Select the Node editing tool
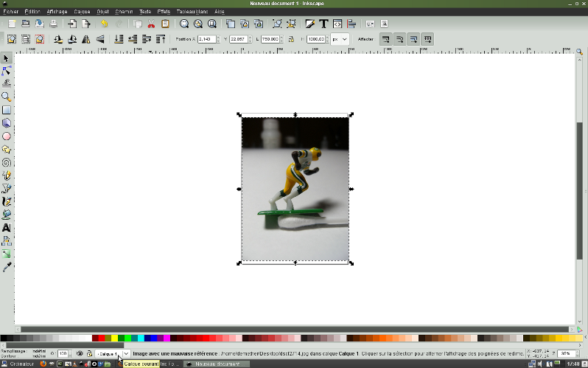The image size is (588, 368). 7,71
